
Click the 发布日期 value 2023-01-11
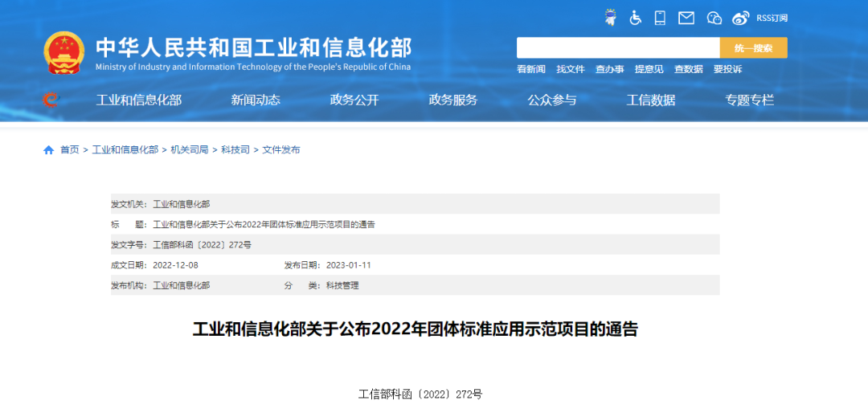349,265
